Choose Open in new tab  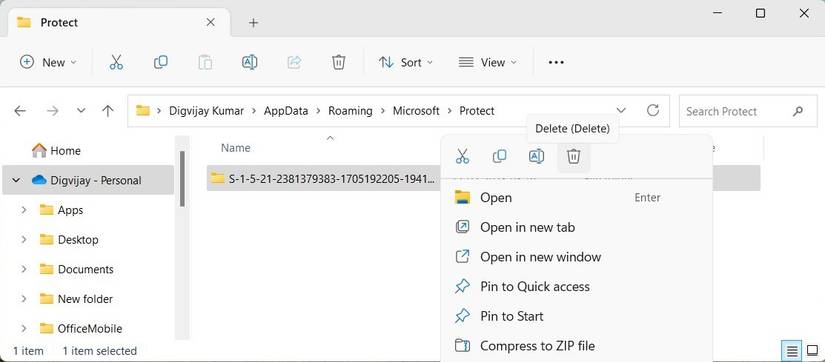coord(577,227)
